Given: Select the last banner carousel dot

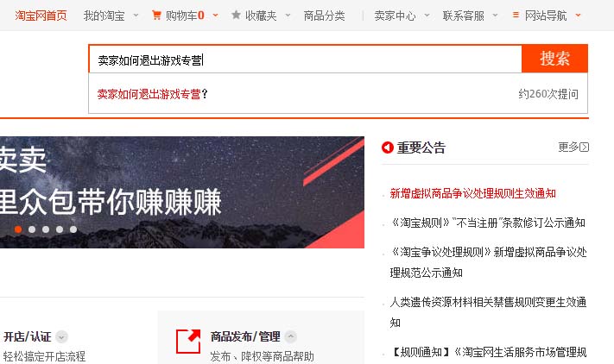Looking at the screenshot, I should point(73,229).
